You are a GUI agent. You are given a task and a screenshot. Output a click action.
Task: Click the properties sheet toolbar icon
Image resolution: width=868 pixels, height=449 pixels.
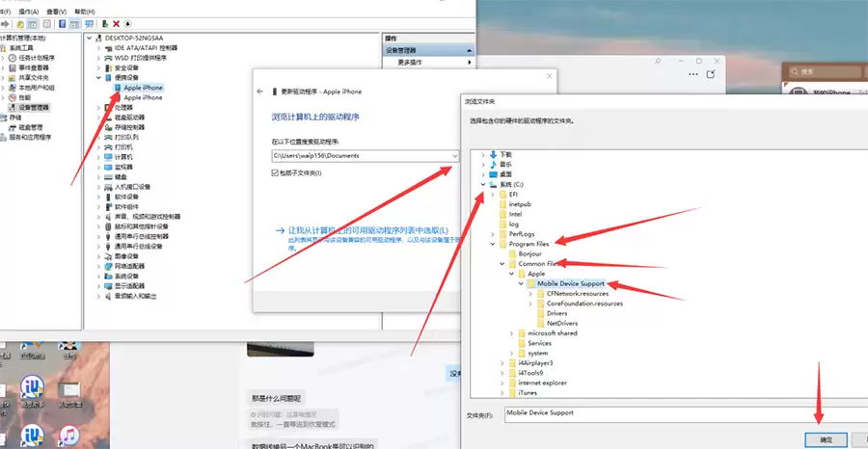[x=47, y=24]
